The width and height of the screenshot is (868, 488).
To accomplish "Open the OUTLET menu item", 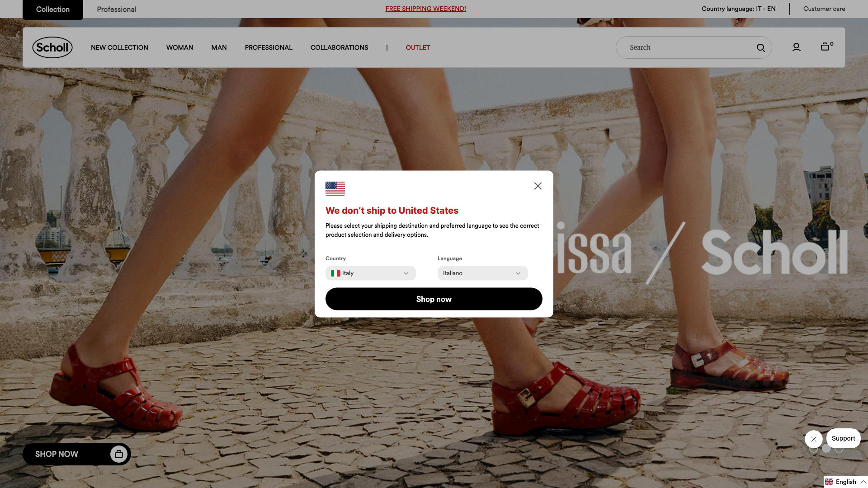I will click(418, 47).
